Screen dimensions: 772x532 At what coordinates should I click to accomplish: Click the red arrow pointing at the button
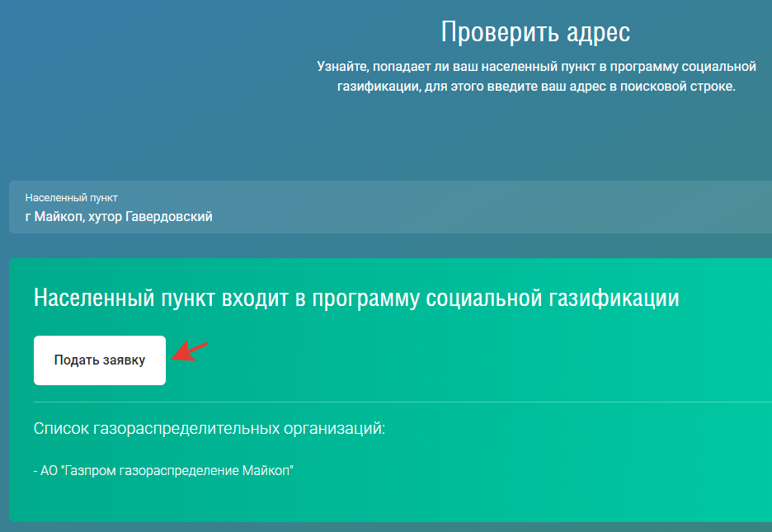[189, 351]
